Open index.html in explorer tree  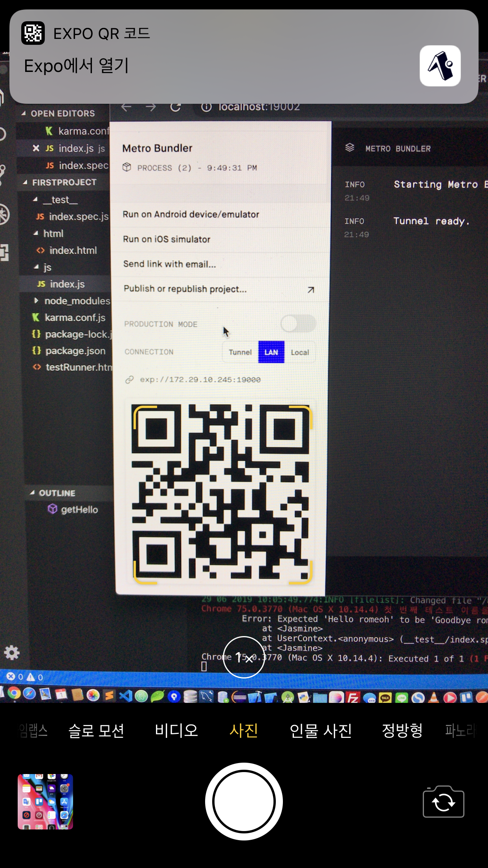click(66, 250)
